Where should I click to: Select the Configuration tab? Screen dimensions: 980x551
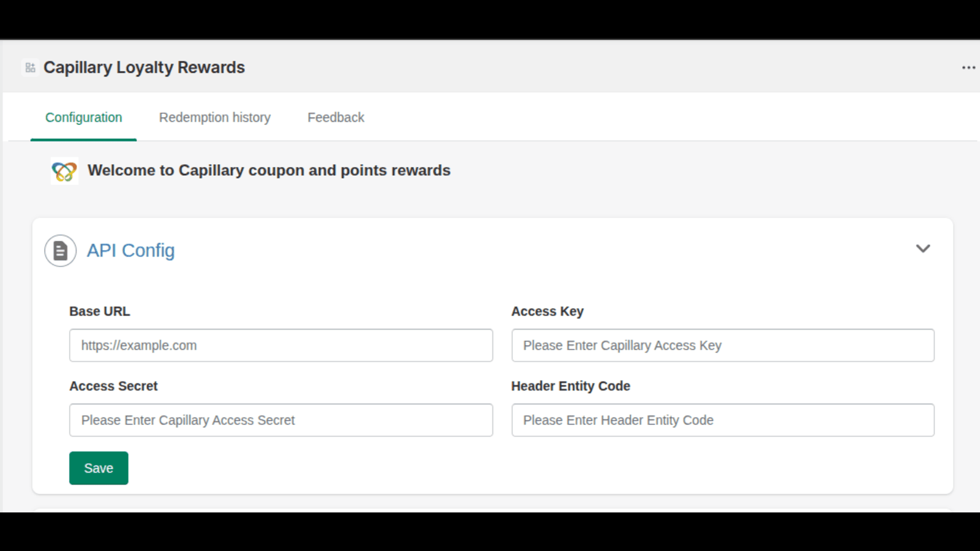83,117
